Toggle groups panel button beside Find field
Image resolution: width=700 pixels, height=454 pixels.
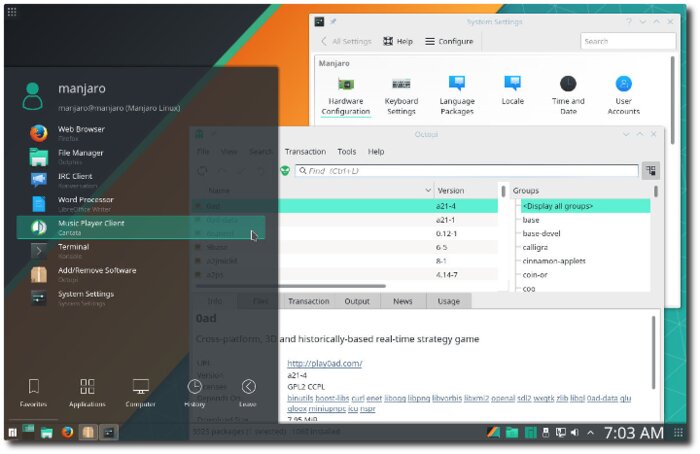click(650, 171)
